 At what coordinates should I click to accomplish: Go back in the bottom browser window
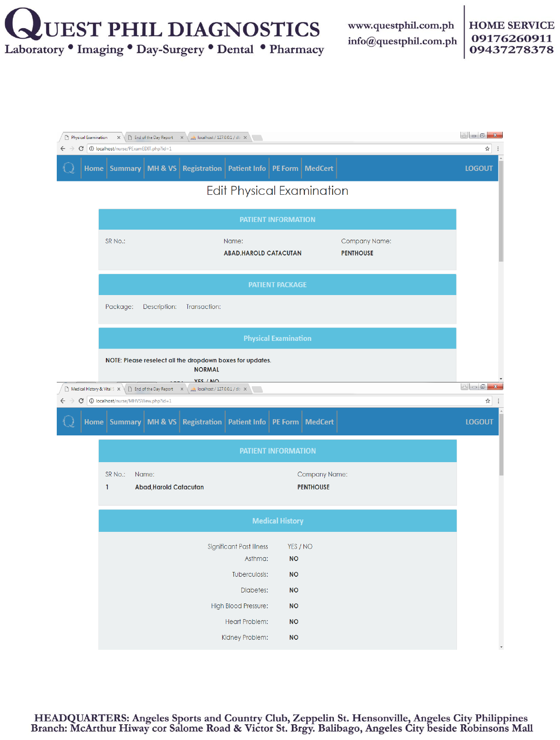tap(62, 401)
